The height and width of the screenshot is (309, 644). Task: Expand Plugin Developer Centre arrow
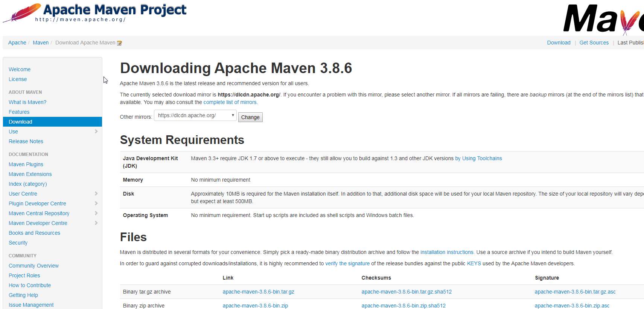[x=96, y=203]
